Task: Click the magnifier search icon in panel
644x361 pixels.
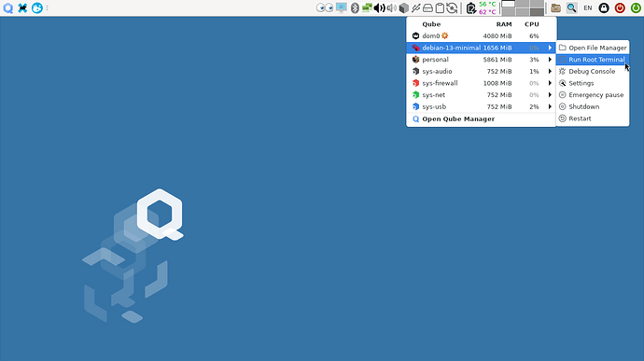Action: click(571, 7)
